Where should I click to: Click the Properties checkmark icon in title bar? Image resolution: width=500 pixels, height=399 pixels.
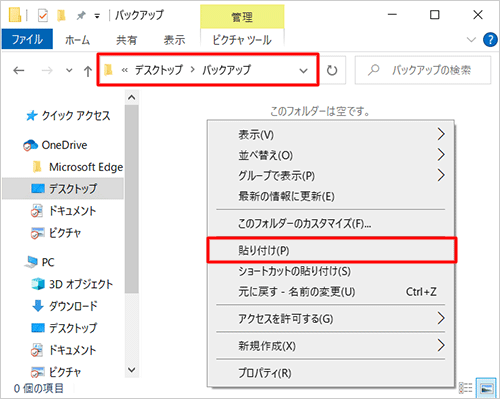point(43,15)
